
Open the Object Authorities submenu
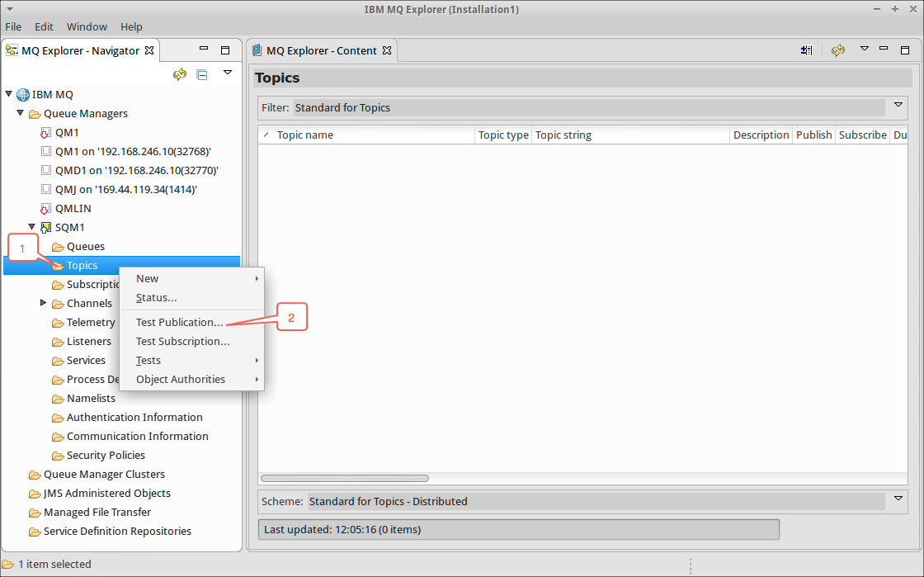[x=191, y=379]
